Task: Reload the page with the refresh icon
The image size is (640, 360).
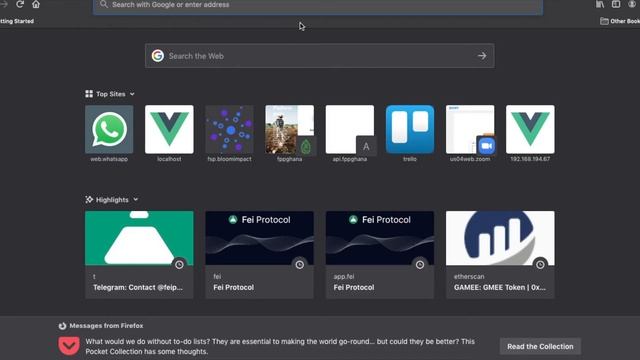Action: (20, 4)
